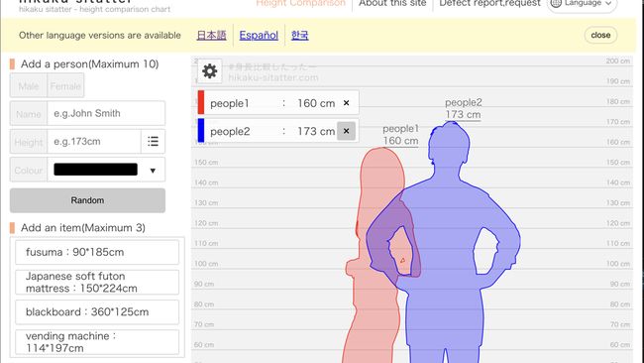644x363 pixels.
Task: Open the black colour picker swatch
Action: pos(96,170)
